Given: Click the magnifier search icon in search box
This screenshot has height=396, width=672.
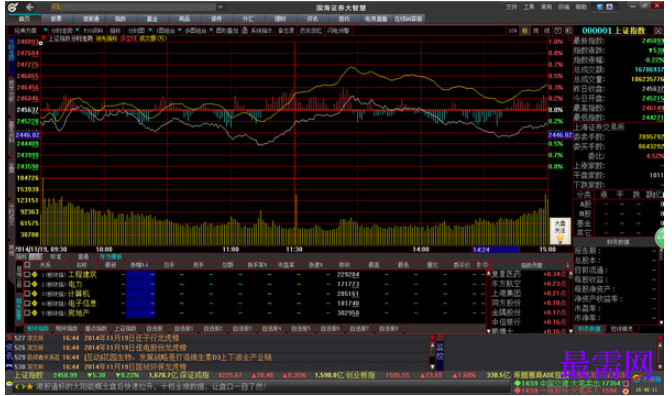Looking at the screenshot, I should (x=57, y=7).
